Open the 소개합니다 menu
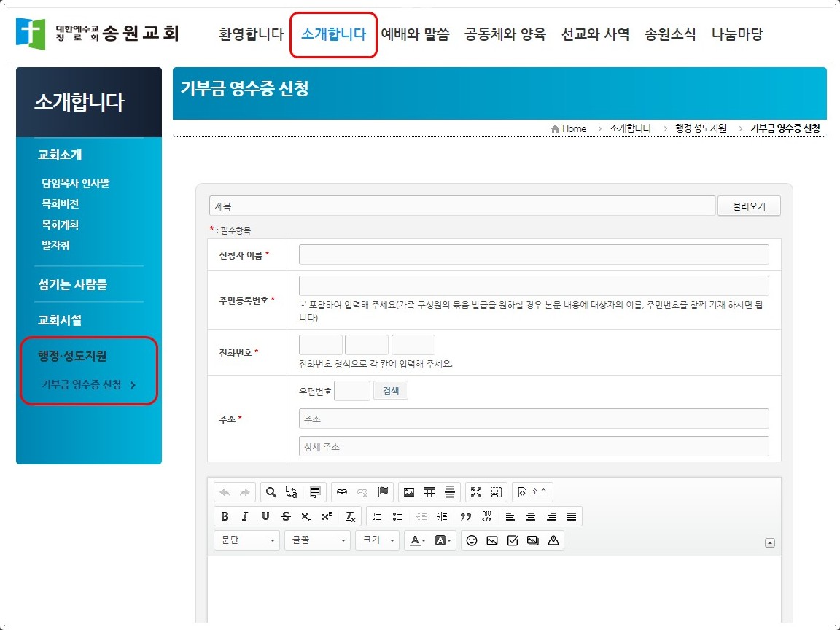The height and width of the screenshot is (630, 840). (333, 34)
